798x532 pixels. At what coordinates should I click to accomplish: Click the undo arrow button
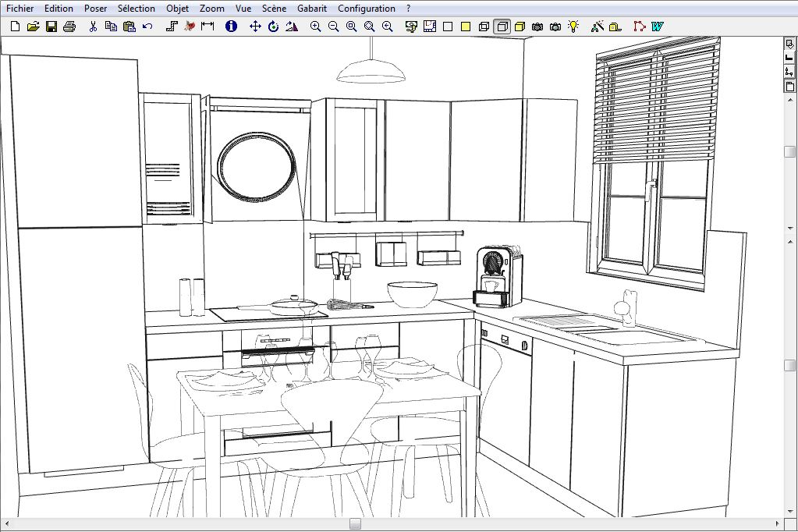(x=147, y=27)
